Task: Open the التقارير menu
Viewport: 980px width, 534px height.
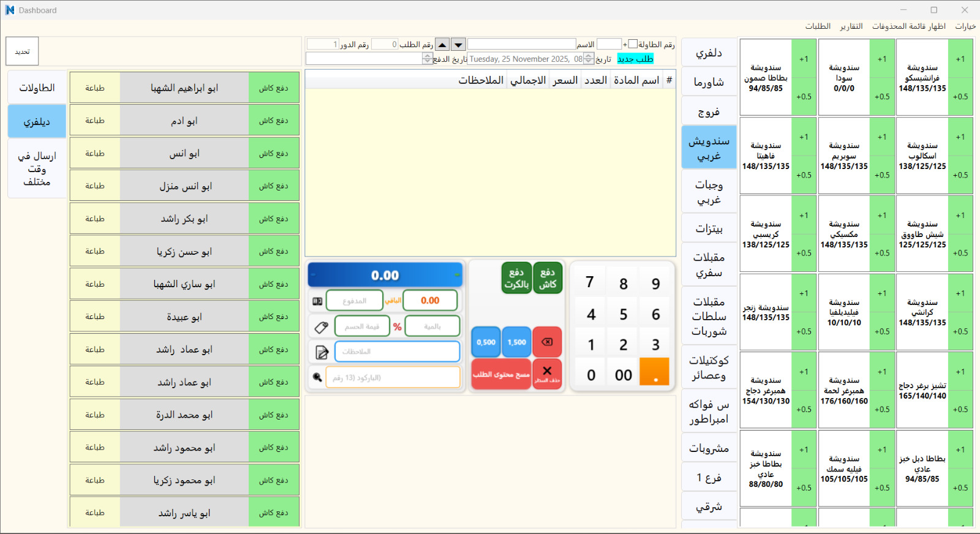Action: point(851,26)
